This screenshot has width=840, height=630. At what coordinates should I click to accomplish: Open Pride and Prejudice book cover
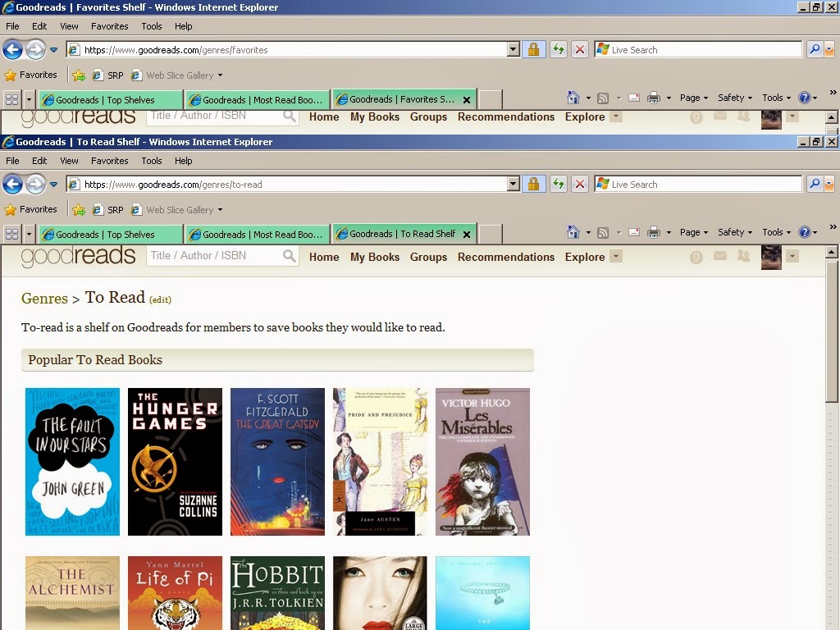coord(381,462)
